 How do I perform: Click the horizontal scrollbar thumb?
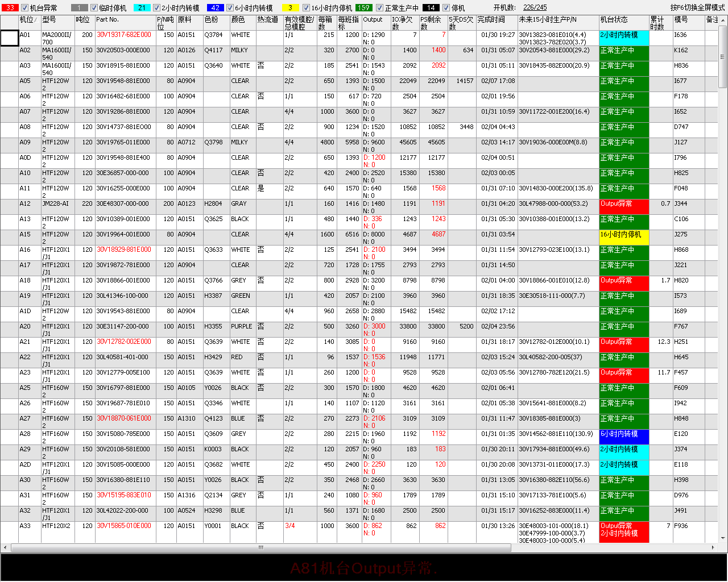pos(262,547)
